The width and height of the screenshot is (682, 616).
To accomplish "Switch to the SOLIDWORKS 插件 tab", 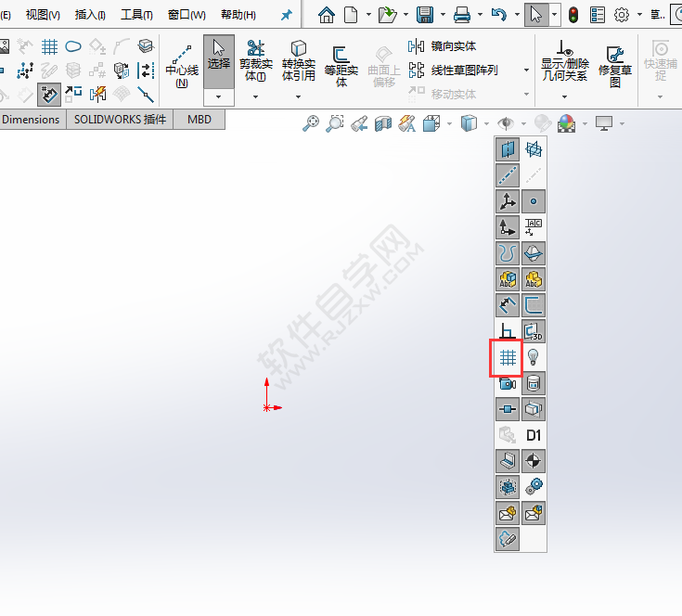I will pos(120,119).
